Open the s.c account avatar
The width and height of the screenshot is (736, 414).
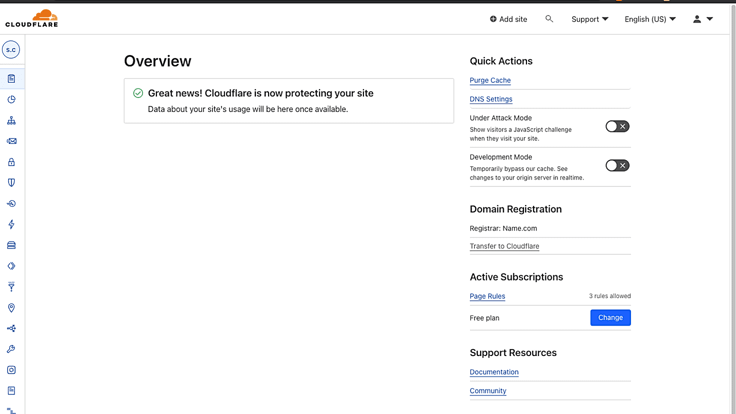pyautogui.click(x=11, y=49)
